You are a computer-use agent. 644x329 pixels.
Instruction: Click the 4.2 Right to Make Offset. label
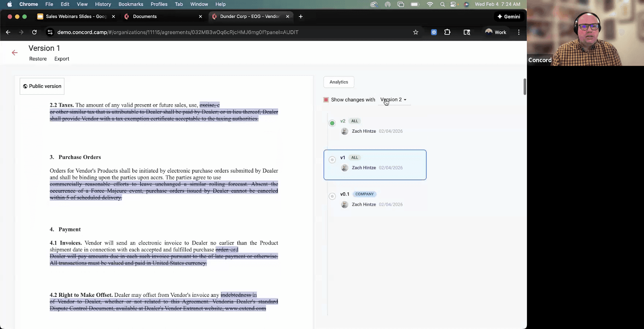[x=81, y=295]
